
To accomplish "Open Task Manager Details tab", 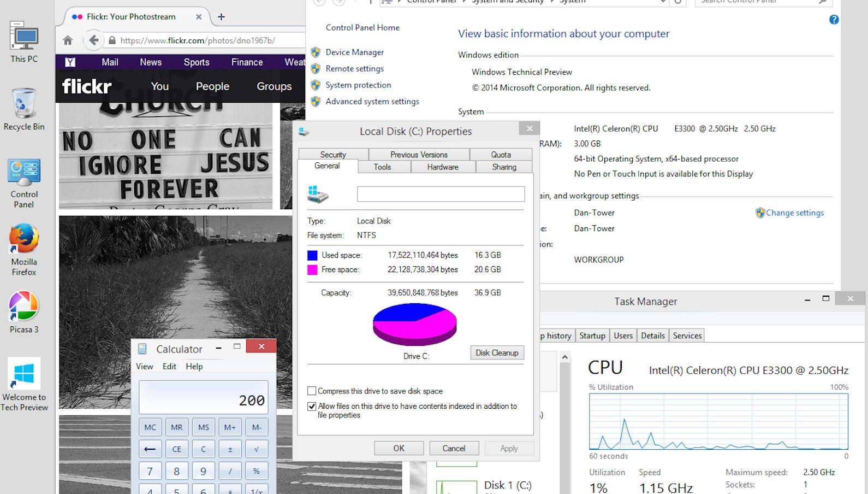I will click(653, 336).
